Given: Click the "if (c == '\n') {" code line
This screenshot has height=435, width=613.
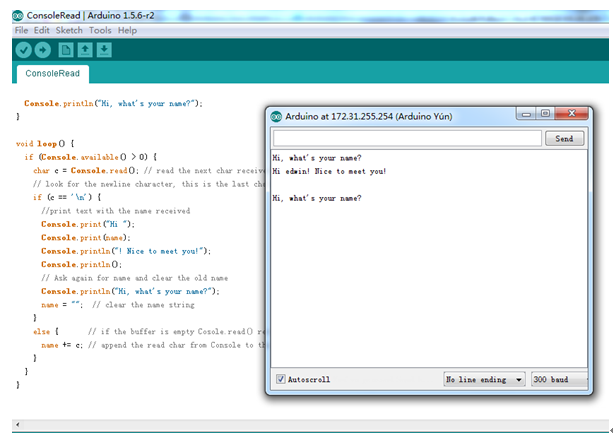Looking at the screenshot, I should [67, 197].
